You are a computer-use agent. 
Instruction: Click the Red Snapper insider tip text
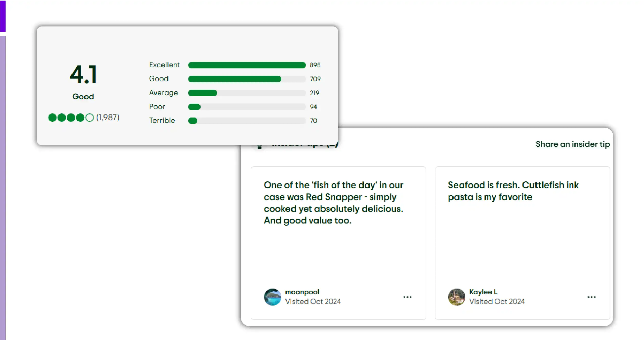point(333,203)
